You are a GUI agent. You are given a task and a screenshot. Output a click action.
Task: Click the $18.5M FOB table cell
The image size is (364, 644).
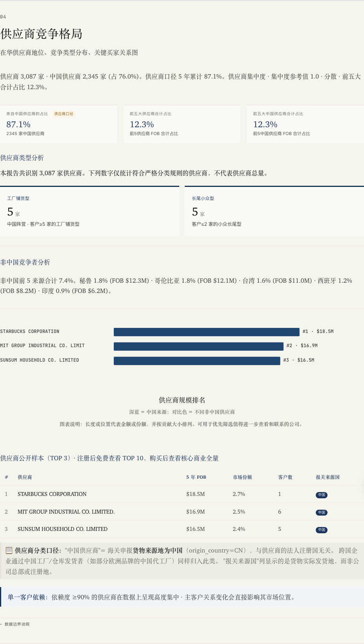195,494
